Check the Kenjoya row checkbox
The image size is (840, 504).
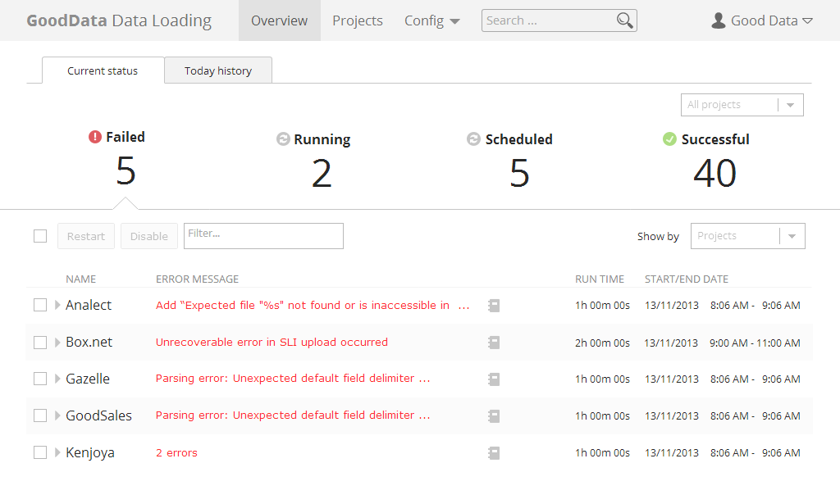40,452
